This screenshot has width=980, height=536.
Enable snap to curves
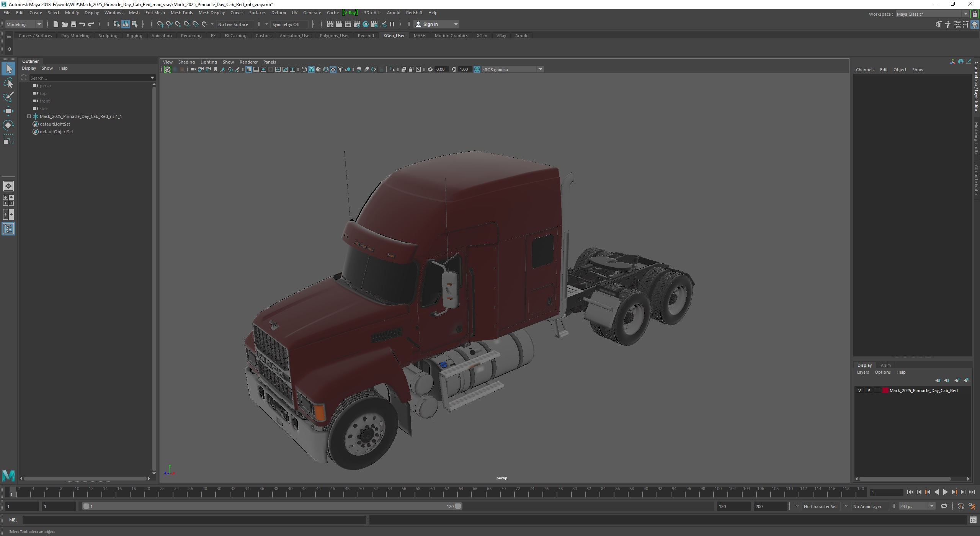point(169,24)
